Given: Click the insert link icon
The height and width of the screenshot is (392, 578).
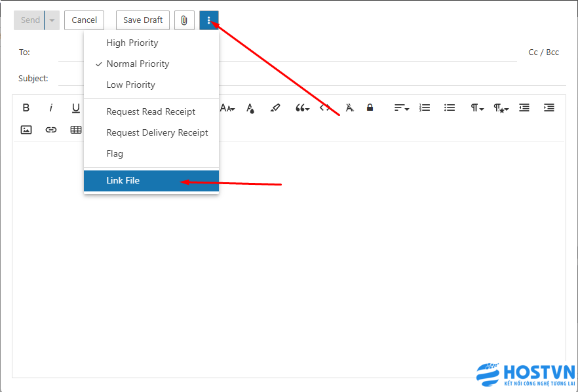Looking at the screenshot, I should tap(51, 130).
